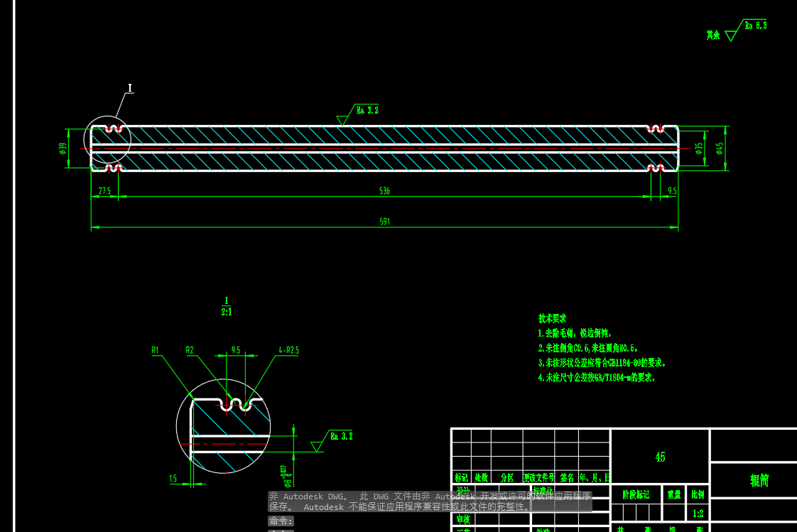Viewport: 797px width, 532px height.
Task: Select the φ8 toleranced bore dimension
Action: point(287,476)
